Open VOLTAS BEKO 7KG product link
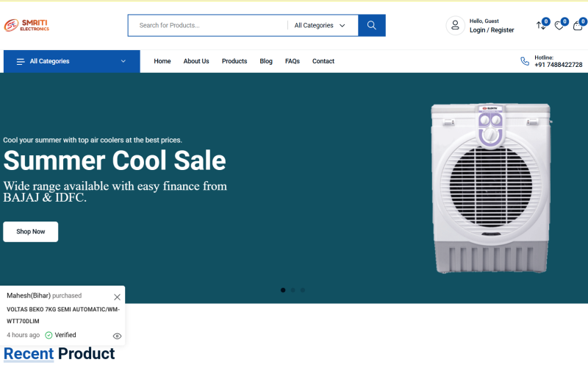The height and width of the screenshot is (368, 588). point(63,315)
